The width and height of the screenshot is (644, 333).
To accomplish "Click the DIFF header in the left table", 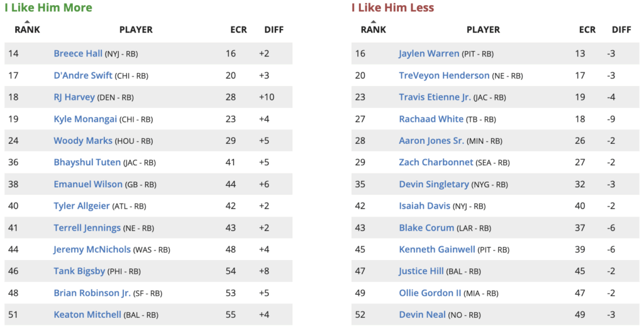I will pyautogui.click(x=274, y=30).
